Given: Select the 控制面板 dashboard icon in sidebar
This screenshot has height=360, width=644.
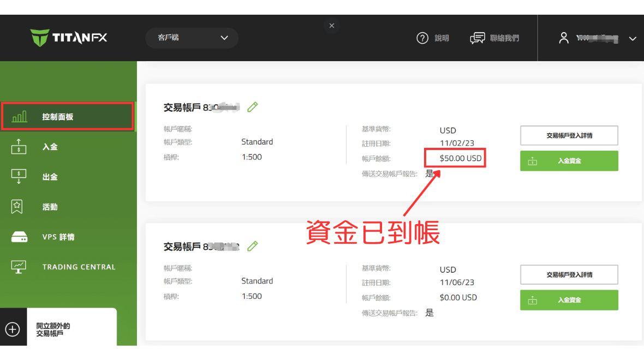Looking at the screenshot, I should 19,116.
